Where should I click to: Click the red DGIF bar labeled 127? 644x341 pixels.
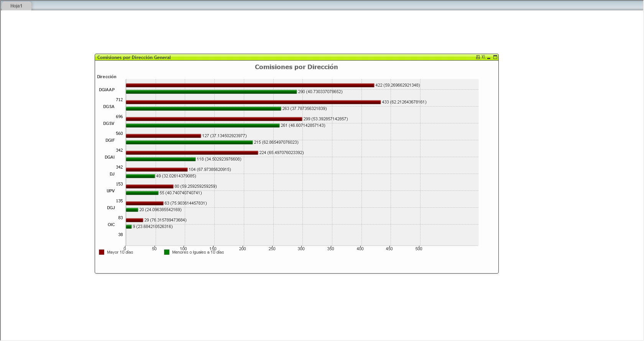pyautogui.click(x=163, y=136)
